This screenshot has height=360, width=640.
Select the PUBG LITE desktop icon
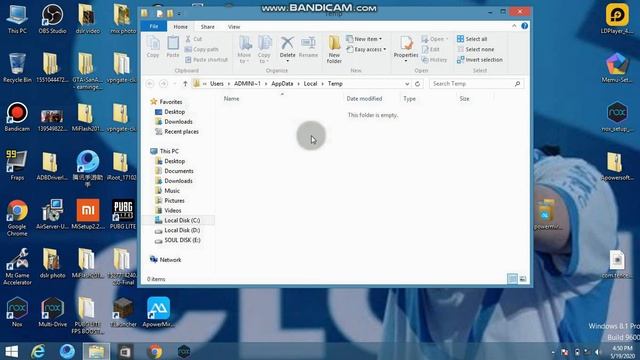pyautogui.click(x=123, y=214)
